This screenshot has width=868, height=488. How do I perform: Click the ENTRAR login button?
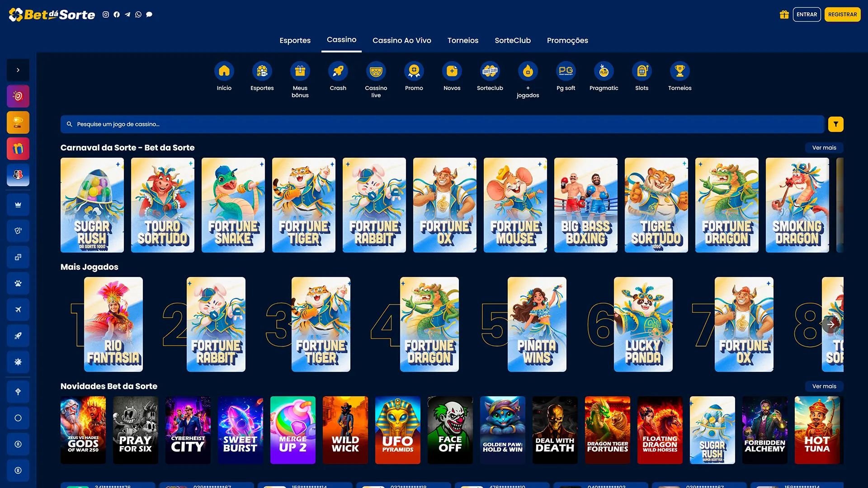(x=807, y=14)
